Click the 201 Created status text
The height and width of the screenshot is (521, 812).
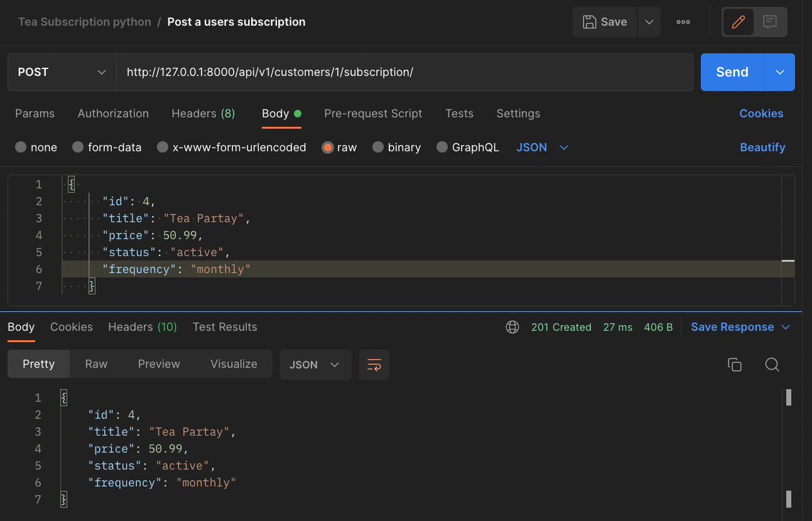pyautogui.click(x=561, y=327)
